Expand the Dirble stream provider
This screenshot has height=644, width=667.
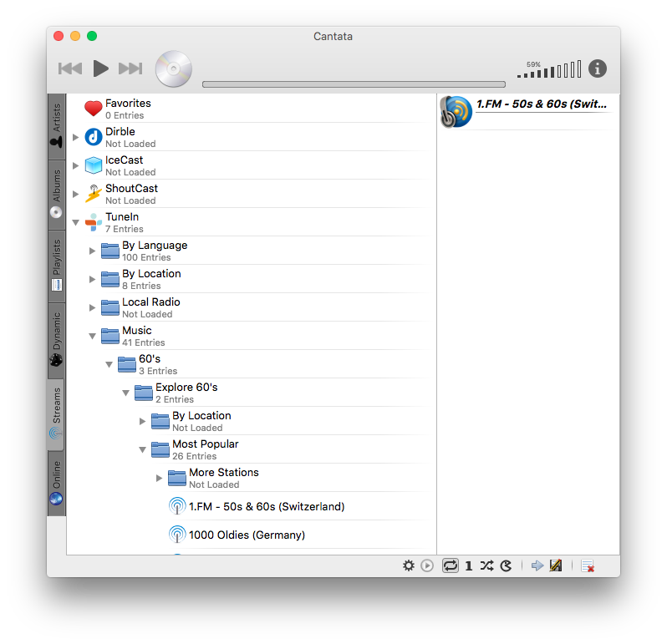tap(76, 137)
